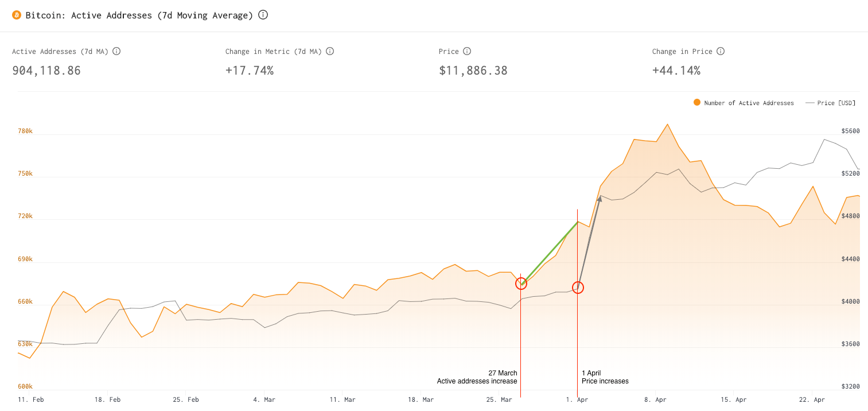Click the chart title Bitcoin: Active Addresses

click(139, 15)
